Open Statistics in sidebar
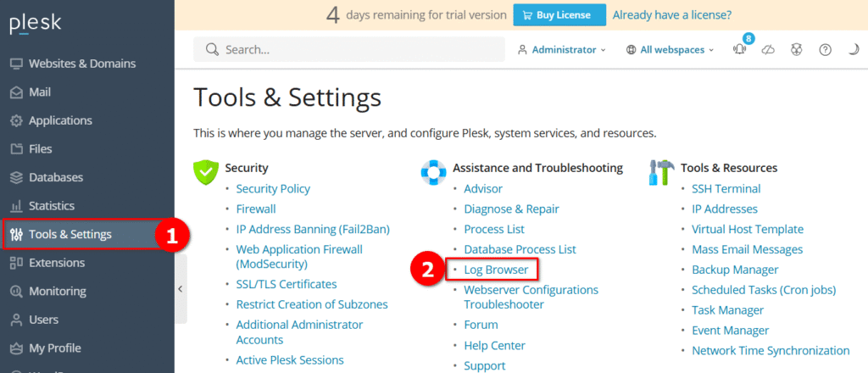 tap(52, 206)
